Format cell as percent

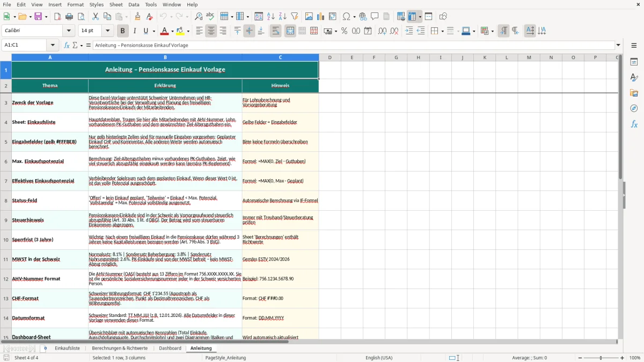coord(344,31)
